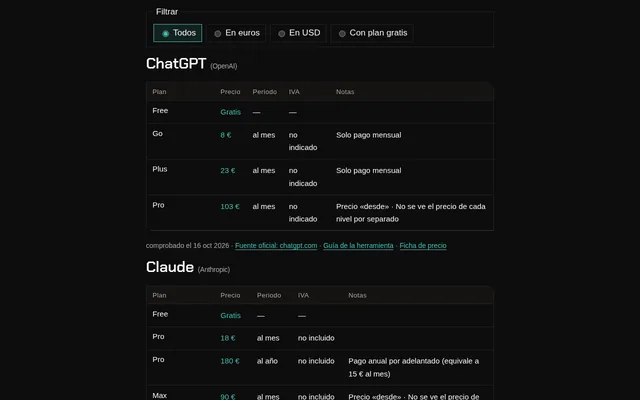Click the Notas column header in Claude table
This screenshot has width=640, height=400.
tap(357, 295)
